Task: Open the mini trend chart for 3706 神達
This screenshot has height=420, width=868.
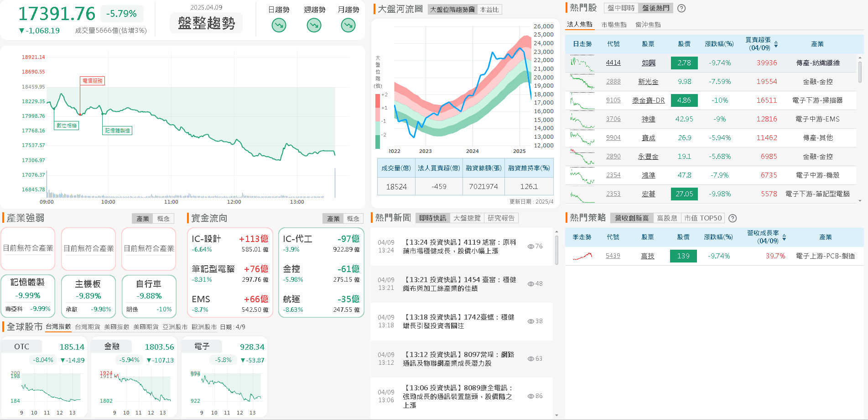Action: pyautogui.click(x=582, y=119)
